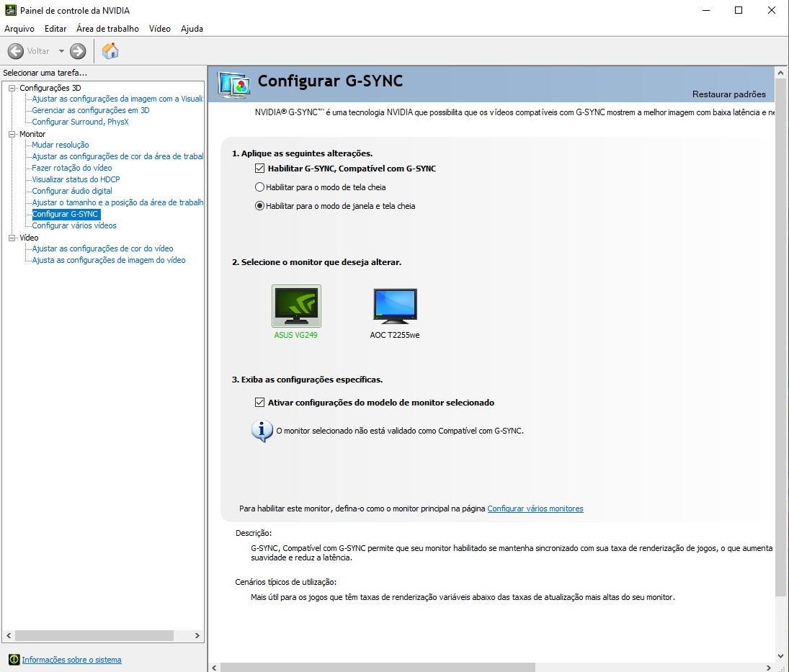Open Mudar resolução task
Viewport: 789px width, 672px height.
point(61,145)
